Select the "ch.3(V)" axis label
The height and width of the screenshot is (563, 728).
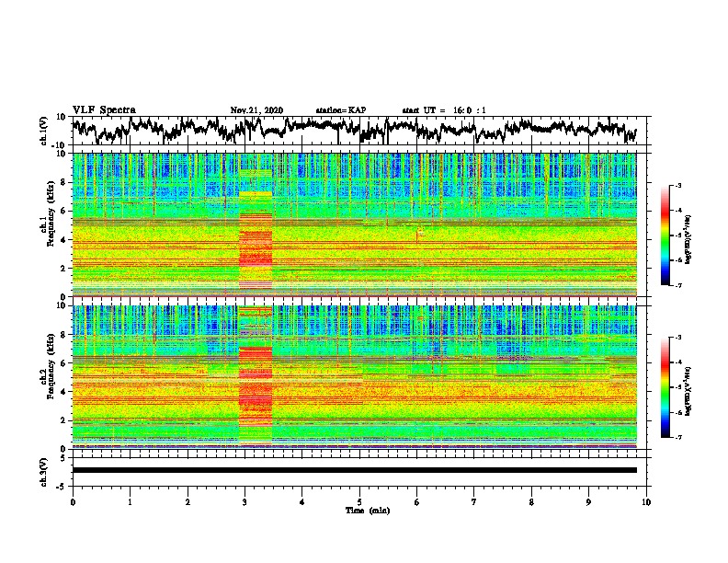(x=44, y=473)
